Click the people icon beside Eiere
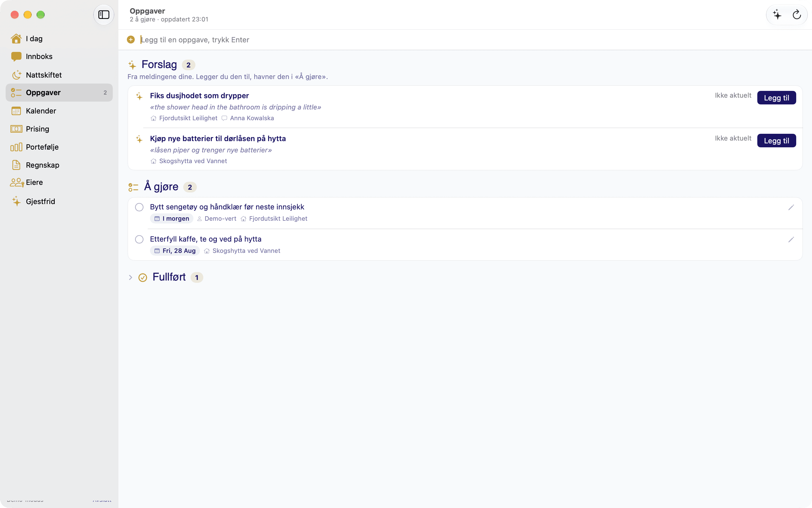The image size is (812, 508). 17,182
